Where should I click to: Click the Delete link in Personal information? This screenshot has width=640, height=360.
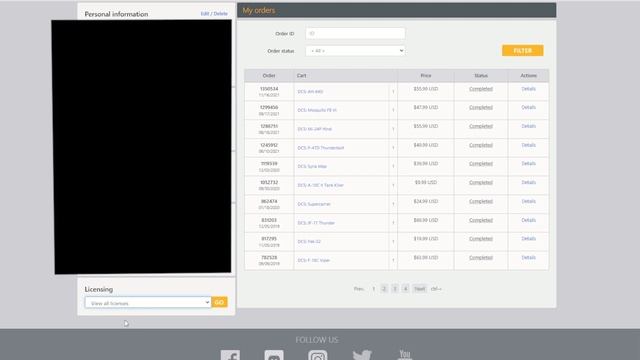220,13
